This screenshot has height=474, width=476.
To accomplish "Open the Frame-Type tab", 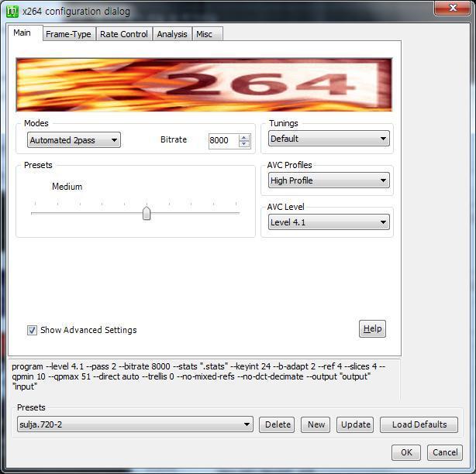I will pos(68,34).
